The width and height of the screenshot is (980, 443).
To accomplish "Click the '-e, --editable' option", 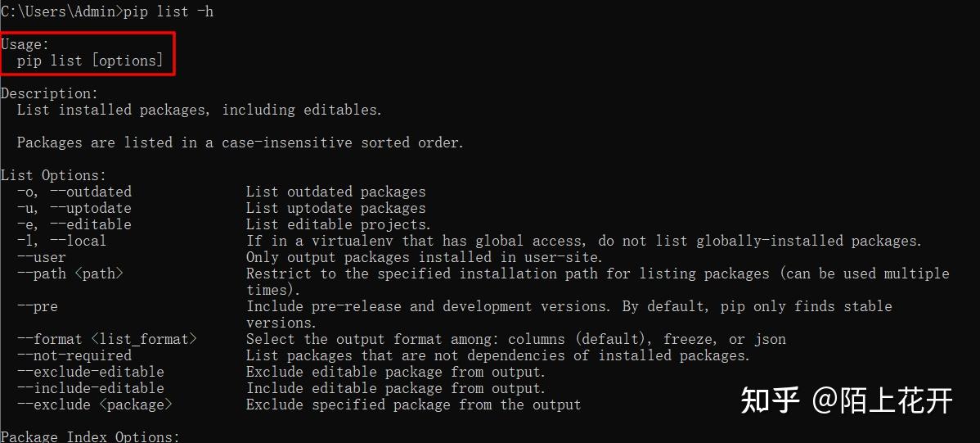I will pyautogui.click(x=74, y=224).
